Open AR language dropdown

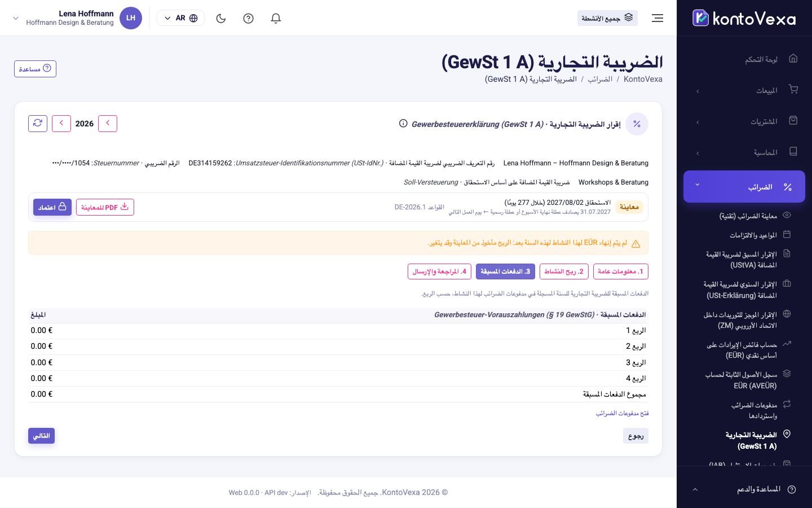point(180,18)
